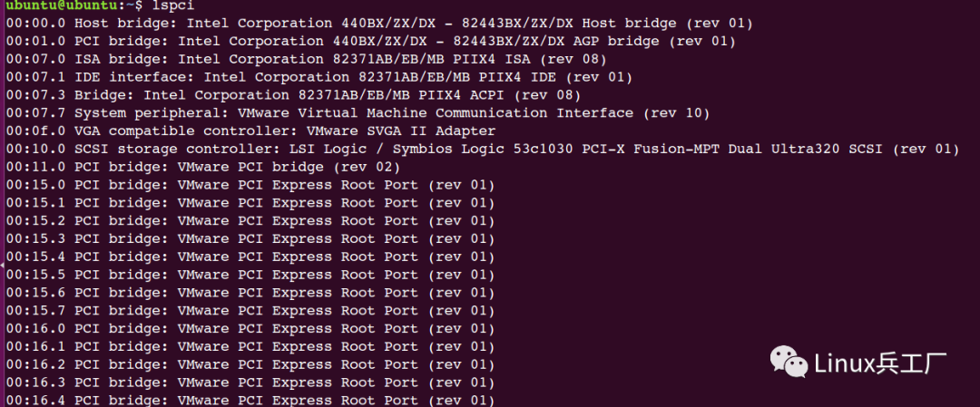Click the 00:07.7 System peripheral line
The height and width of the screenshot is (407, 980).
click(358, 113)
